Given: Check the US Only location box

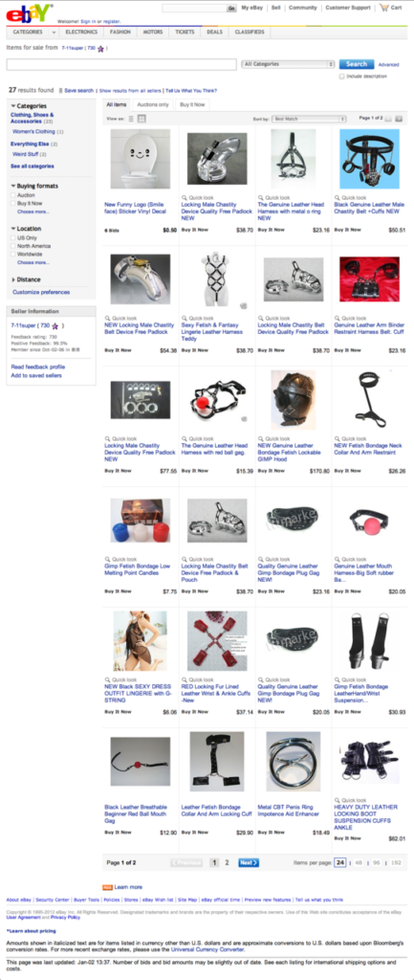Looking at the screenshot, I should point(13,238).
